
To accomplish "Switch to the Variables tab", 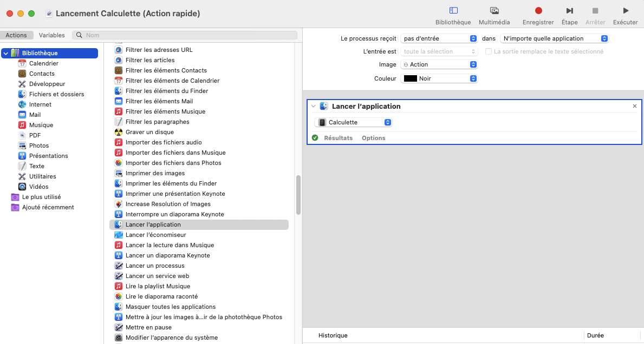I will (x=51, y=35).
